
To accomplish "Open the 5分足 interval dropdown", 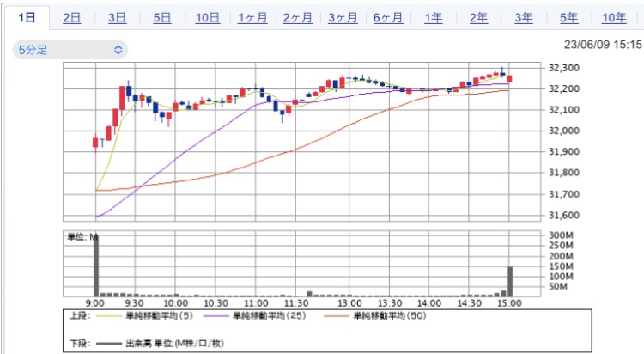I will 70,50.
